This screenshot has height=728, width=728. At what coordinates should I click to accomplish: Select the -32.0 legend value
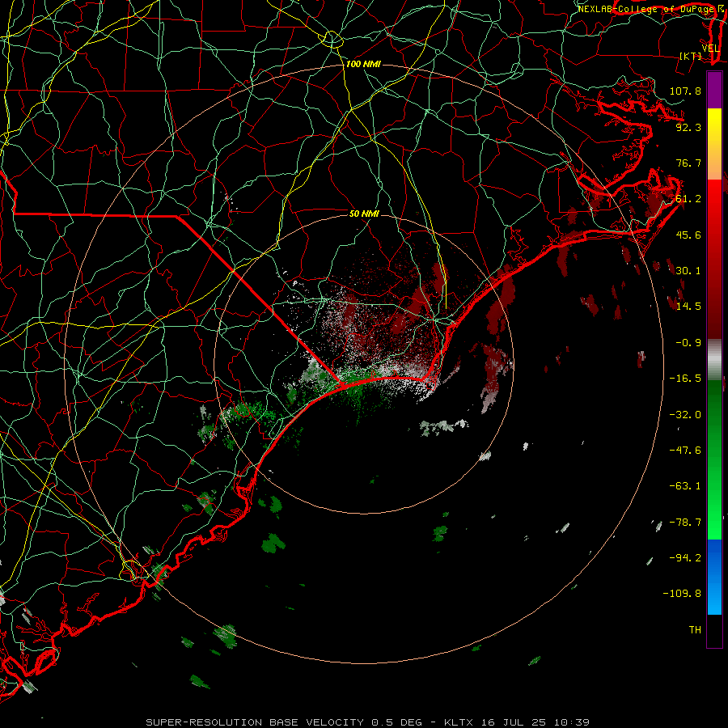click(x=685, y=415)
